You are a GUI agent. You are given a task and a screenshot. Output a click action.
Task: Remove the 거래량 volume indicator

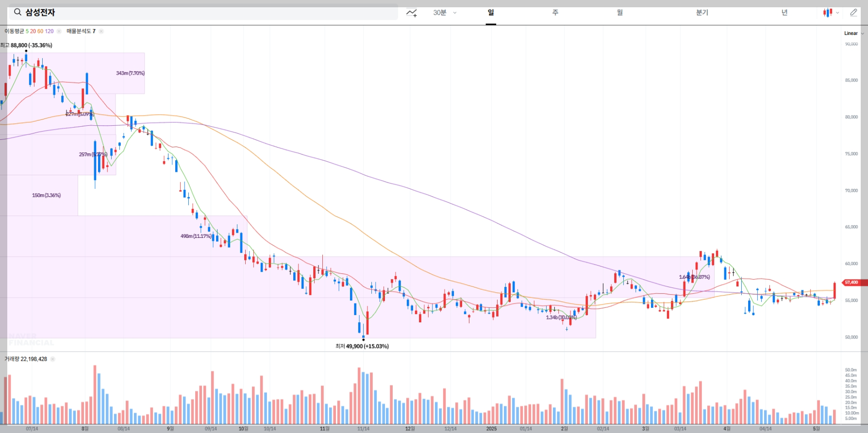click(x=52, y=359)
